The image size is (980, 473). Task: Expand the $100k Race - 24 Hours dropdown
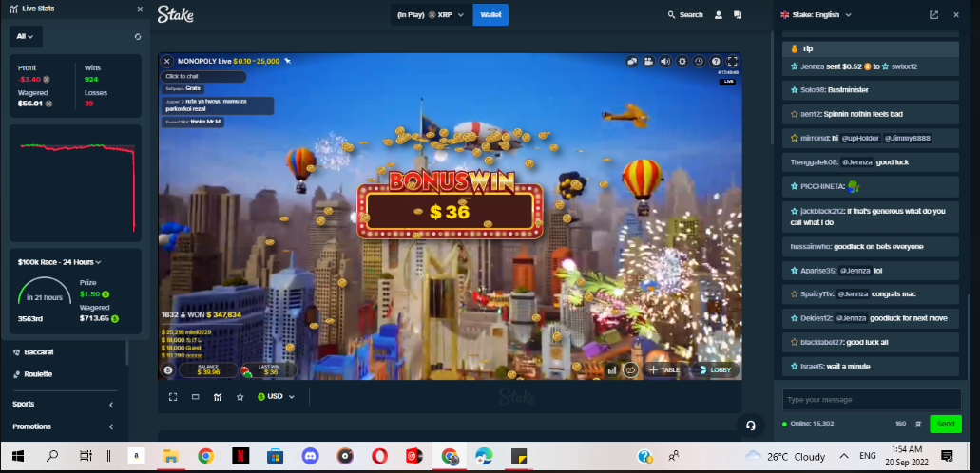[x=59, y=262]
